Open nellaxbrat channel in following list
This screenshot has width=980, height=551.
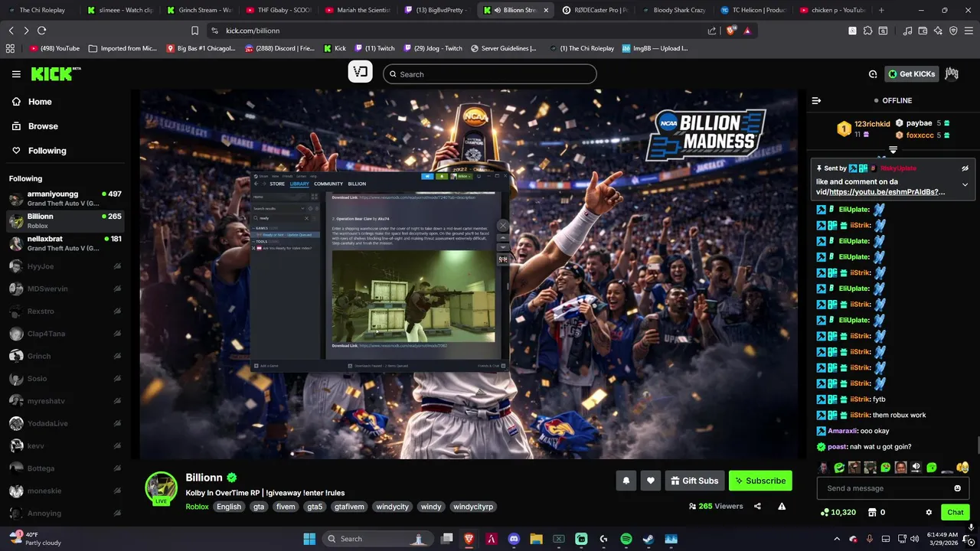click(x=65, y=243)
